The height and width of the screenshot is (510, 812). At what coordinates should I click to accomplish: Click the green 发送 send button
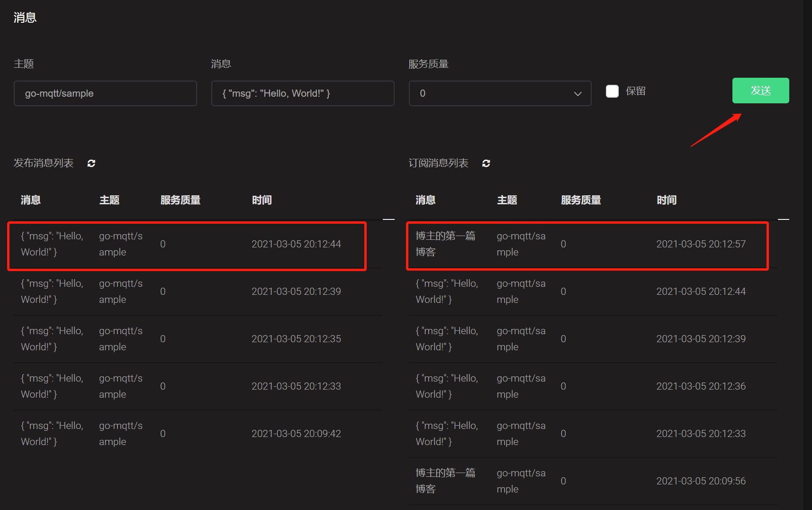click(x=760, y=91)
